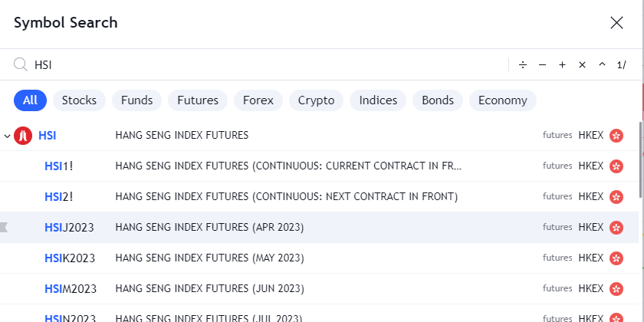Close the Symbol Search dialog
The height and width of the screenshot is (322, 644).
coord(616,22)
